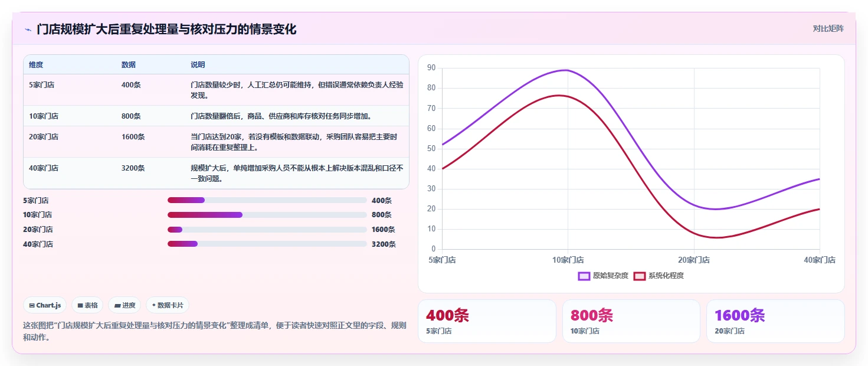Click the progress bar for 5家门店
The width and height of the screenshot is (868, 366).
[x=267, y=200]
